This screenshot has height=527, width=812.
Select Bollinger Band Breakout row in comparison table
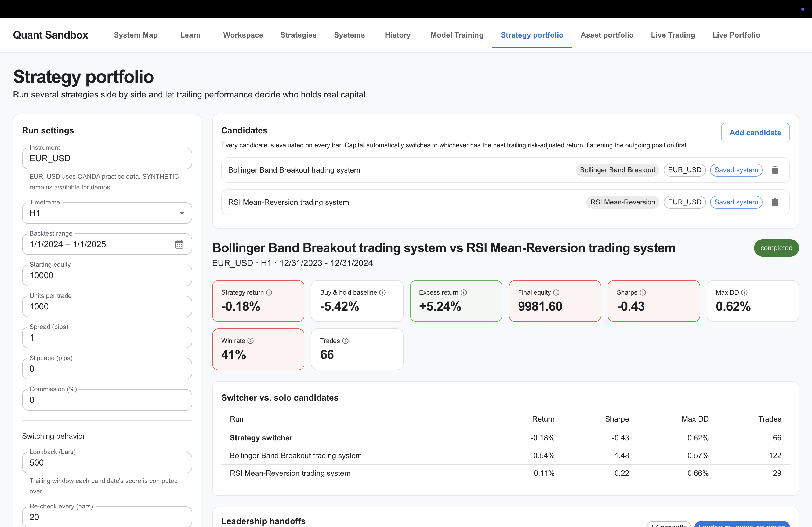click(x=505, y=456)
